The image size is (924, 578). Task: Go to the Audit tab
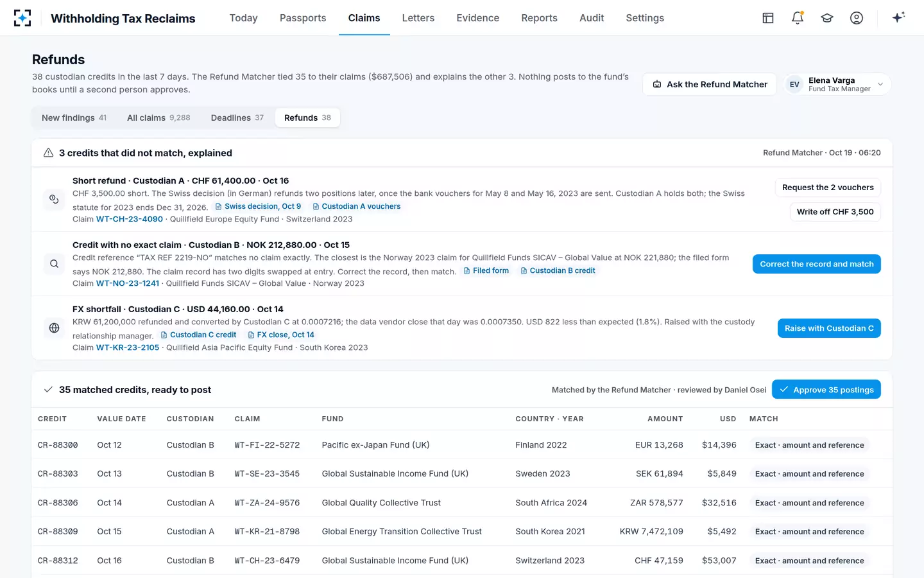[x=592, y=18]
